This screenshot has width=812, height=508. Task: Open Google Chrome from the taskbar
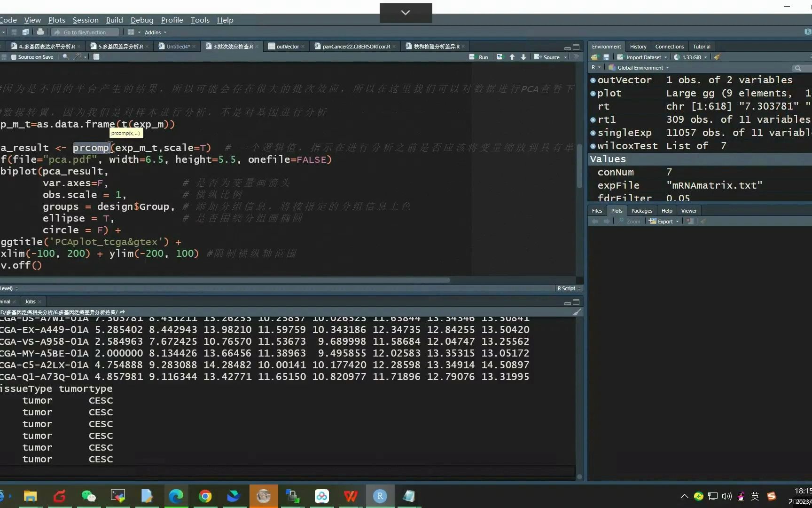pos(205,496)
